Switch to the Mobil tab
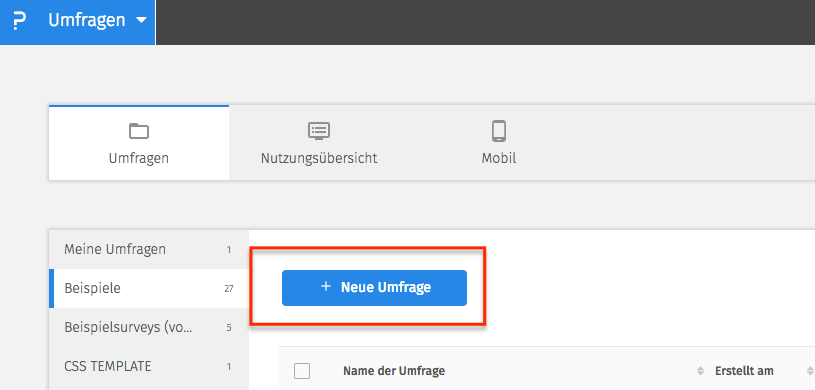 [x=499, y=143]
